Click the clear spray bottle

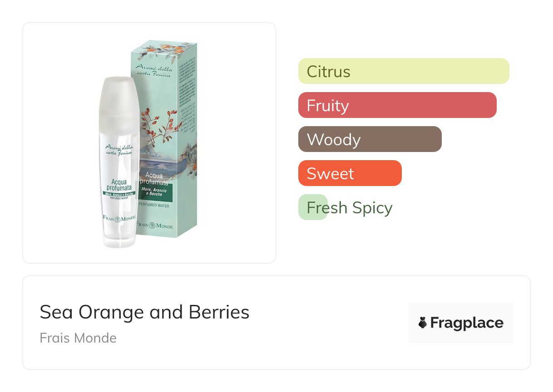[119, 162]
